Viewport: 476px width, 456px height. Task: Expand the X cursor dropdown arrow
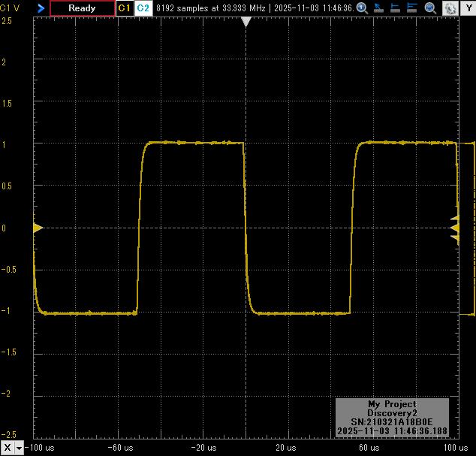20,448
